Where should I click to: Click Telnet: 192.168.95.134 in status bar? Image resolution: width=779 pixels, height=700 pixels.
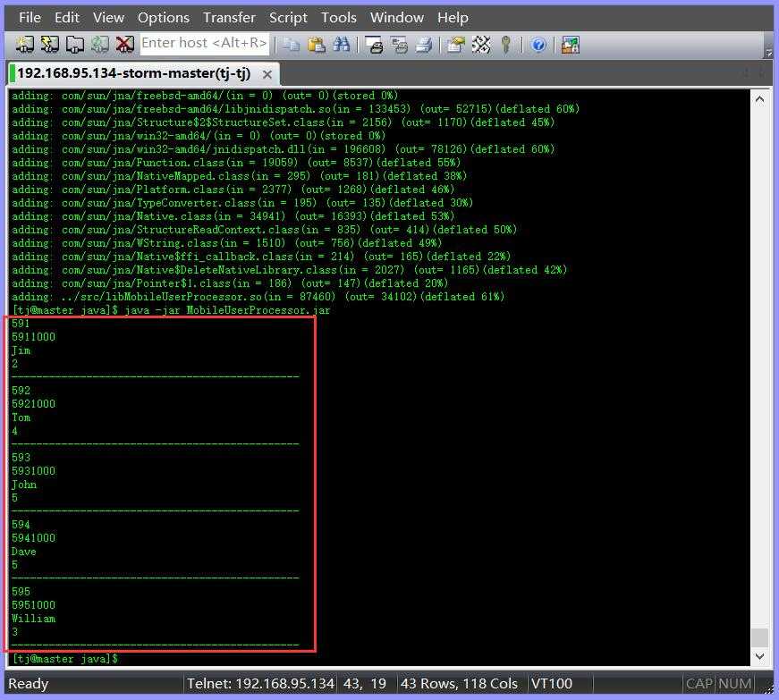click(260, 684)
